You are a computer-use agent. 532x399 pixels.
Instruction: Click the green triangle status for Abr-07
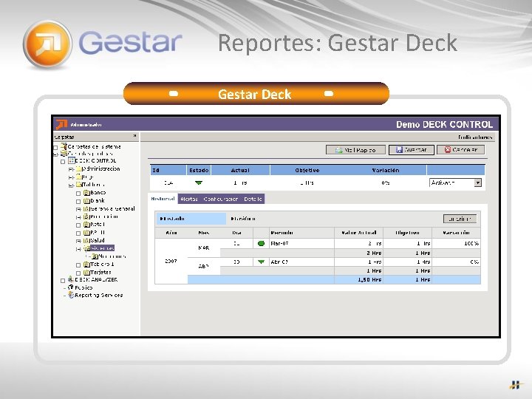tap(261, 262)
